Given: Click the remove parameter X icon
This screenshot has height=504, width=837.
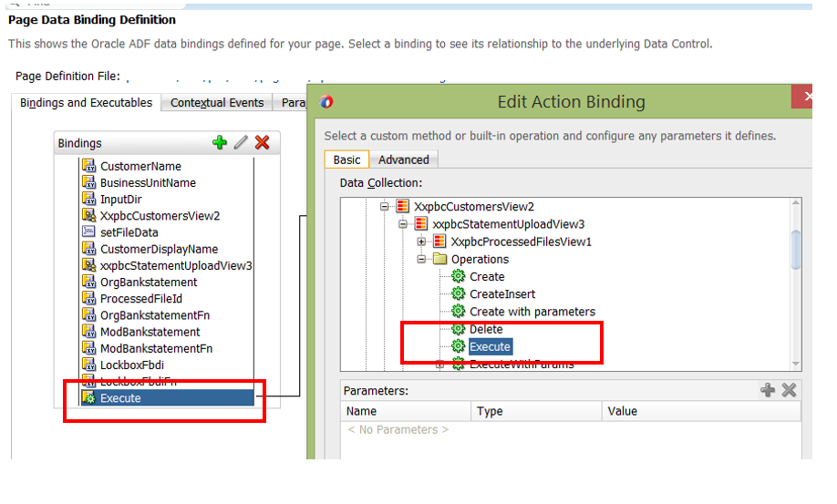Looking at the screenshot, I should coord(789,390).
